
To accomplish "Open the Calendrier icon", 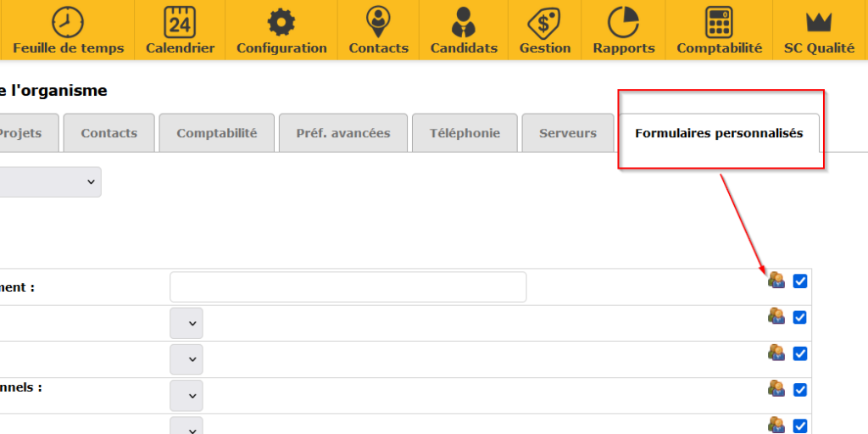I will coord(180,22).
